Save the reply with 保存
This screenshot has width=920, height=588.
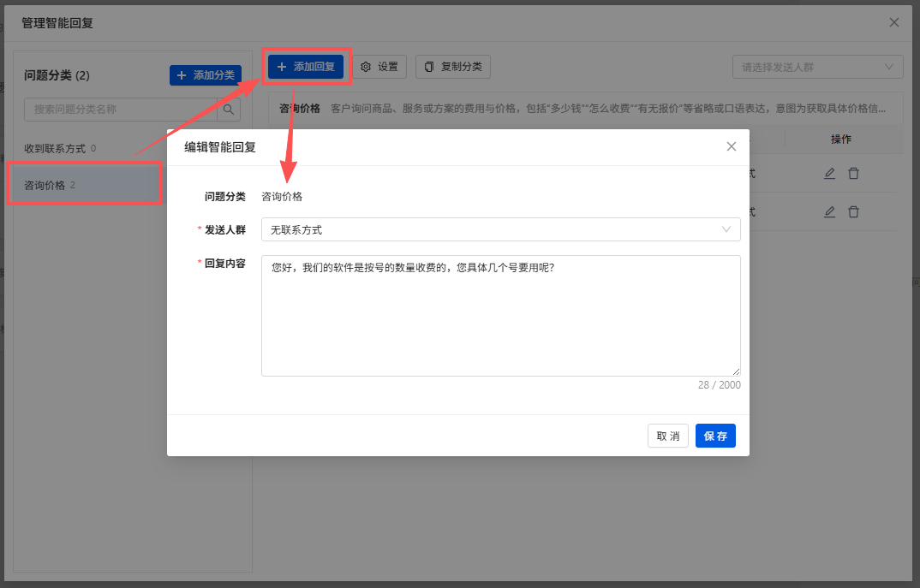pyautogui.click(x=715, y=436)
